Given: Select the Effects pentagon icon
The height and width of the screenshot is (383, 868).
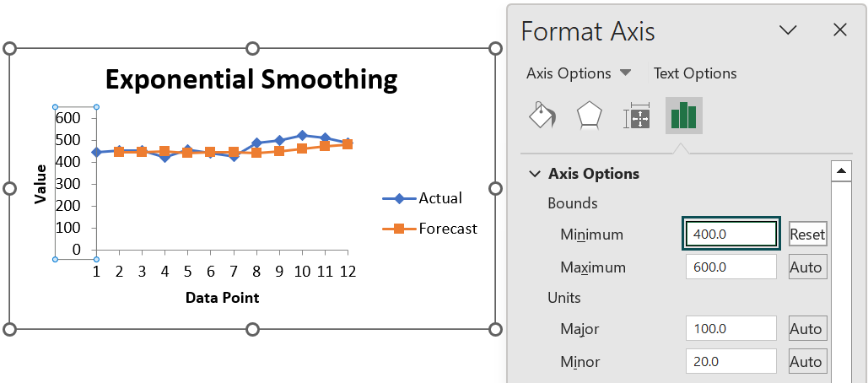Looking at the screenshot, I should pyautogui.click(x=589, y=116).
